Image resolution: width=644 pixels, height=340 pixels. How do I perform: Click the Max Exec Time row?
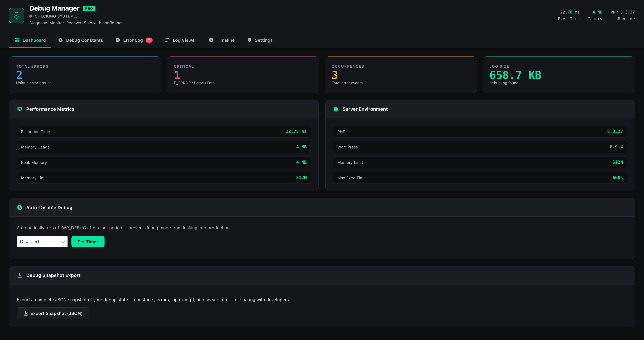(480, 178)
